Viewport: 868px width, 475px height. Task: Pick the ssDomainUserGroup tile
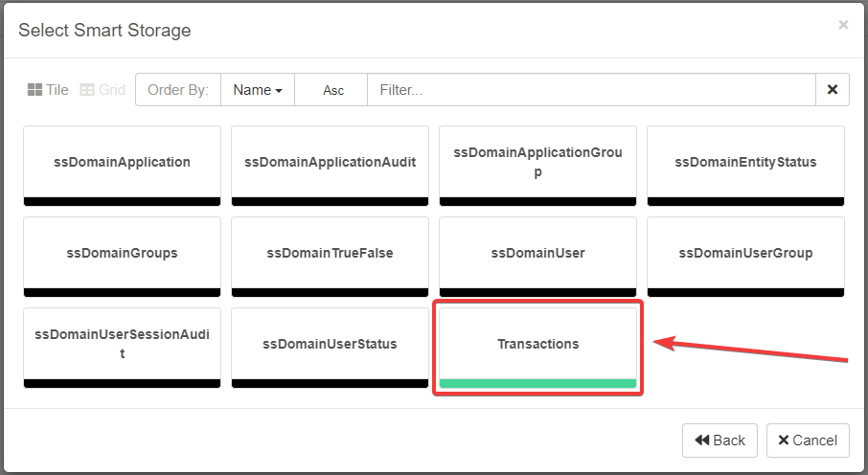click(745, 254)
